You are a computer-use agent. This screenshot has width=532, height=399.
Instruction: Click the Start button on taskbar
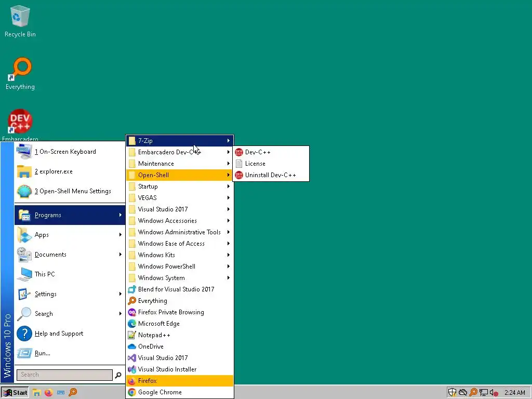click(15, 393)
